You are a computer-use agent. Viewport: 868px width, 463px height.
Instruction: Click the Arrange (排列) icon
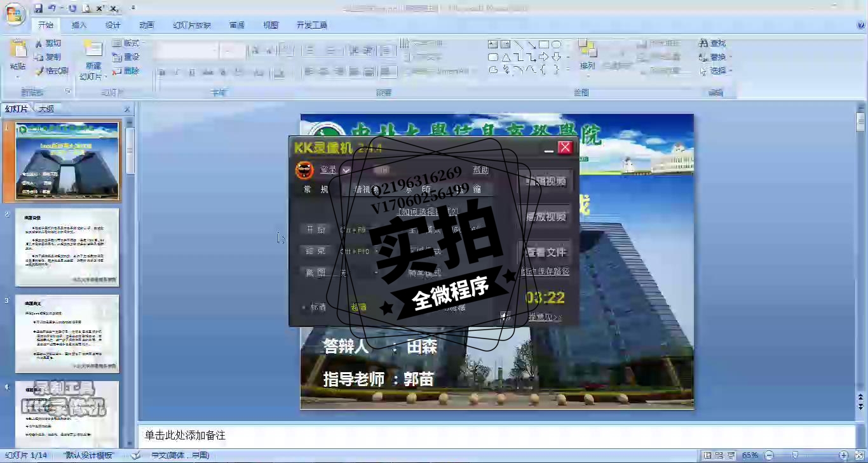(587, 50)
